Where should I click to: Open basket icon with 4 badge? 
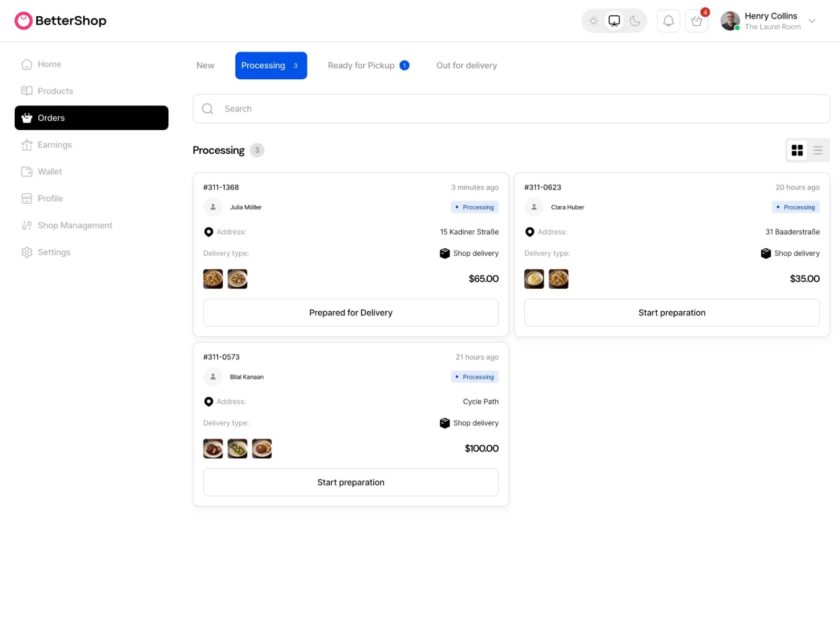(697, 21)
